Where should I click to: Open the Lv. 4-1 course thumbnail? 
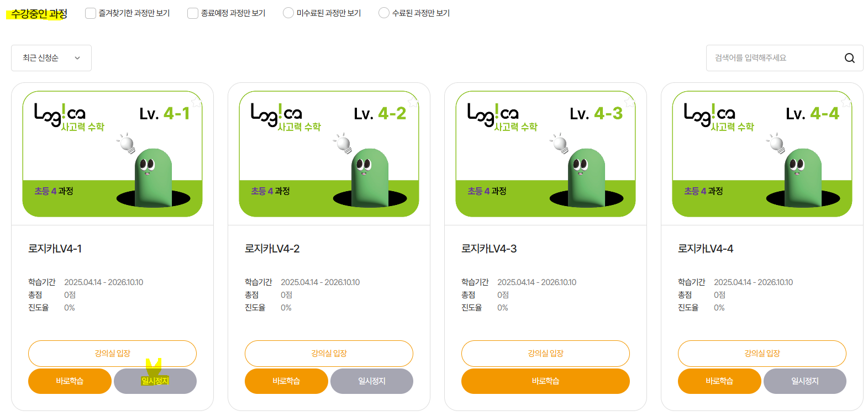click(x=112, y=154)
